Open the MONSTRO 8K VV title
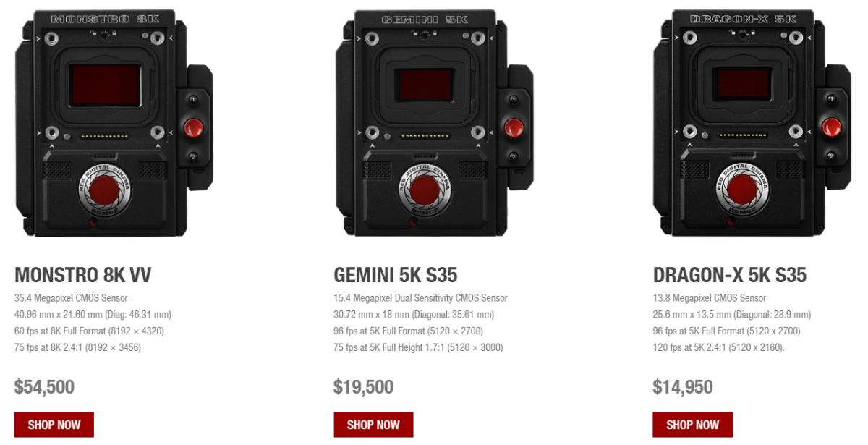 pyautogui.click(x=83, y=275)
